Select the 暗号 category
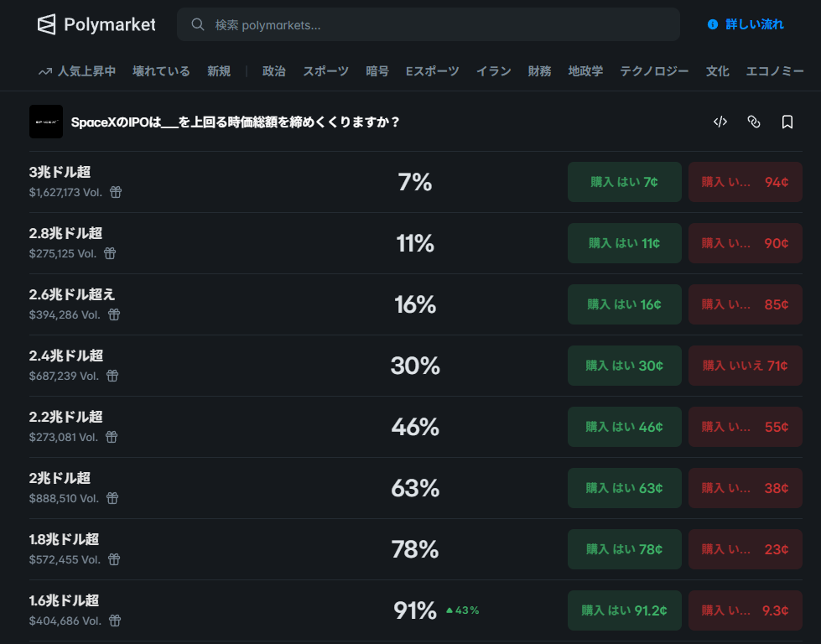This screenshot has height=644, width=821. [377, 71]
